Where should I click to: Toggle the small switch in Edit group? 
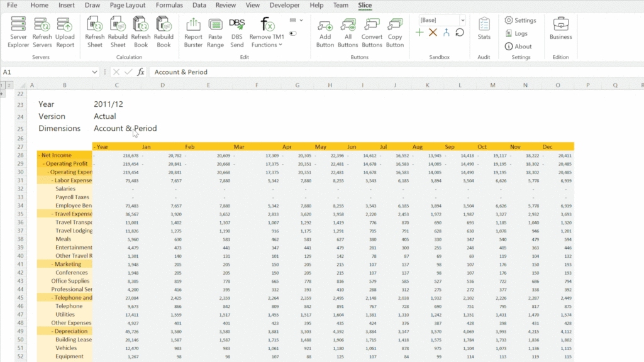point(293,33)
